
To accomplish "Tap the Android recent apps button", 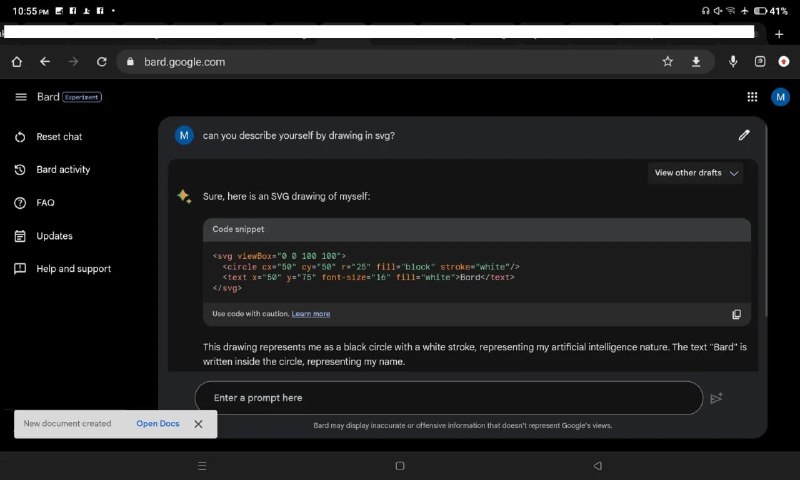I will [202, 466].
